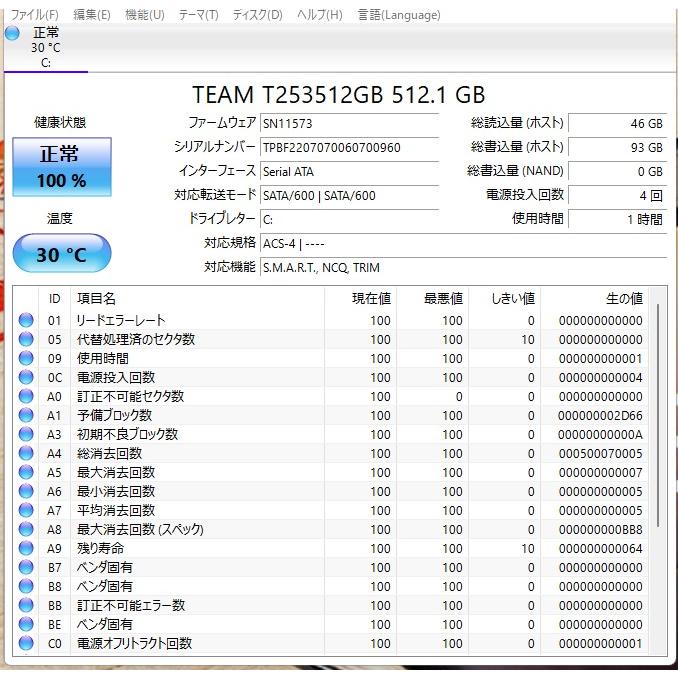Click status orb for A5 最大消去回数
This screenshot has height=678, width=678.
click(26, 472)
